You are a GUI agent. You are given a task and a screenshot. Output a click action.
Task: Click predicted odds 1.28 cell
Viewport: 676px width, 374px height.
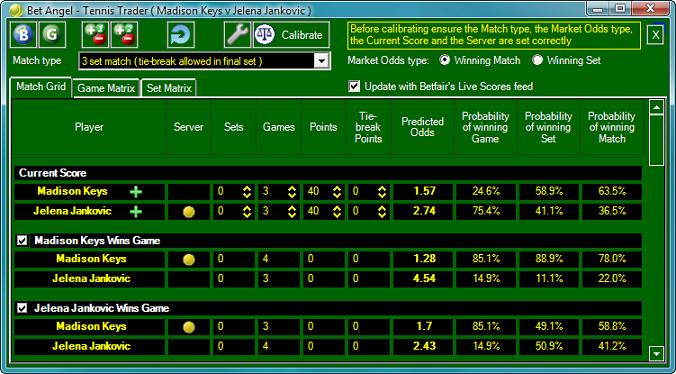tap(422, 259)
